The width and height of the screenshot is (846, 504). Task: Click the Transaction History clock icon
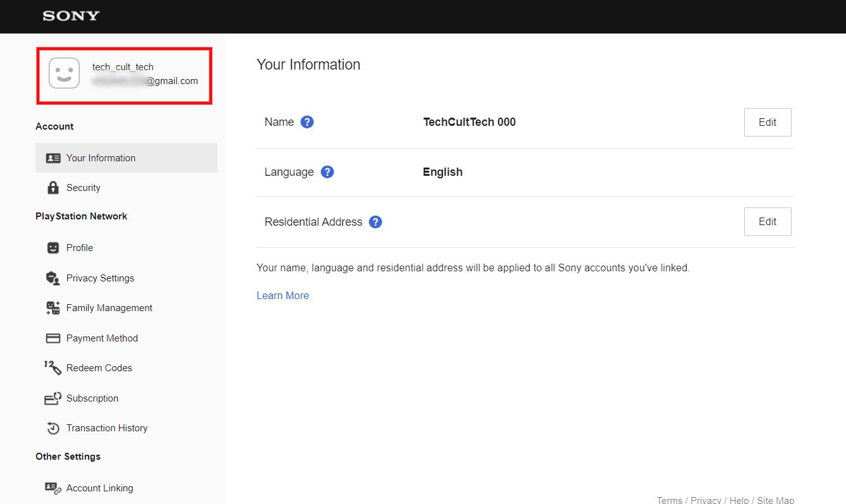click(53, 428)
